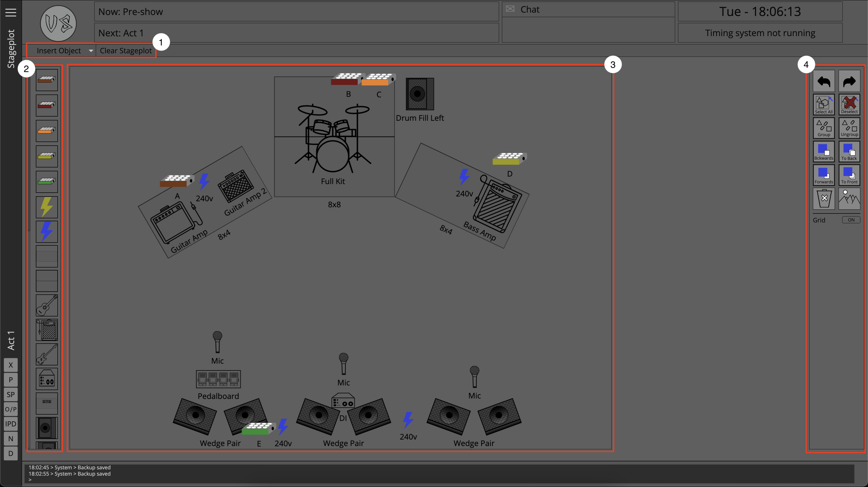The height and width of the screenshot is (487, 868).
Task: Select blue power bolt in palette
Action: pos(47,232)
